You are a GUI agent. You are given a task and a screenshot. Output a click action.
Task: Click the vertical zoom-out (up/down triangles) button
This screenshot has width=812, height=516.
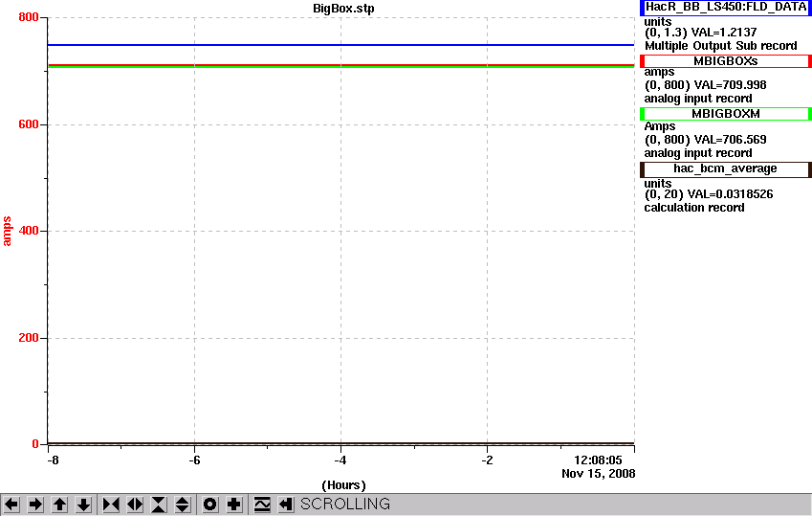coord(183,505)
